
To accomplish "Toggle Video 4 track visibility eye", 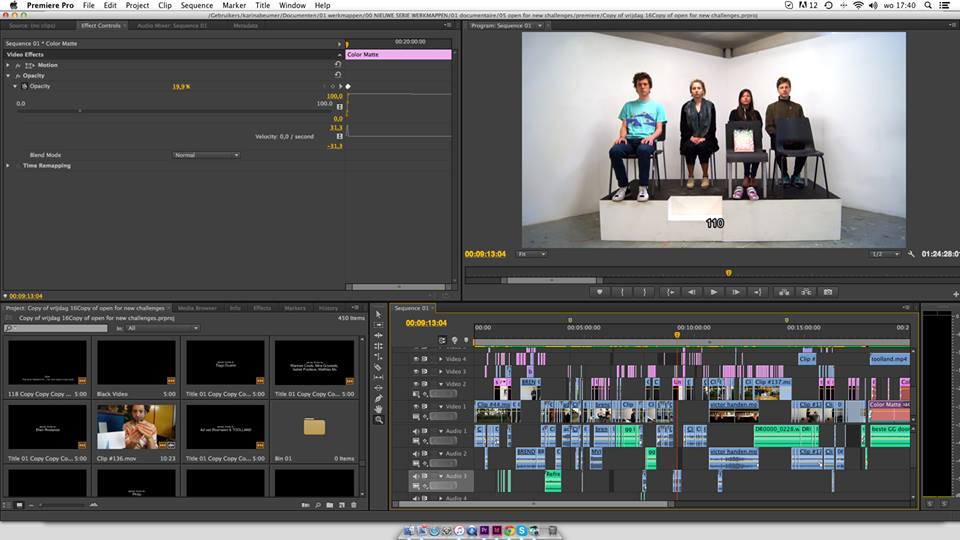I will click(416, 359).
